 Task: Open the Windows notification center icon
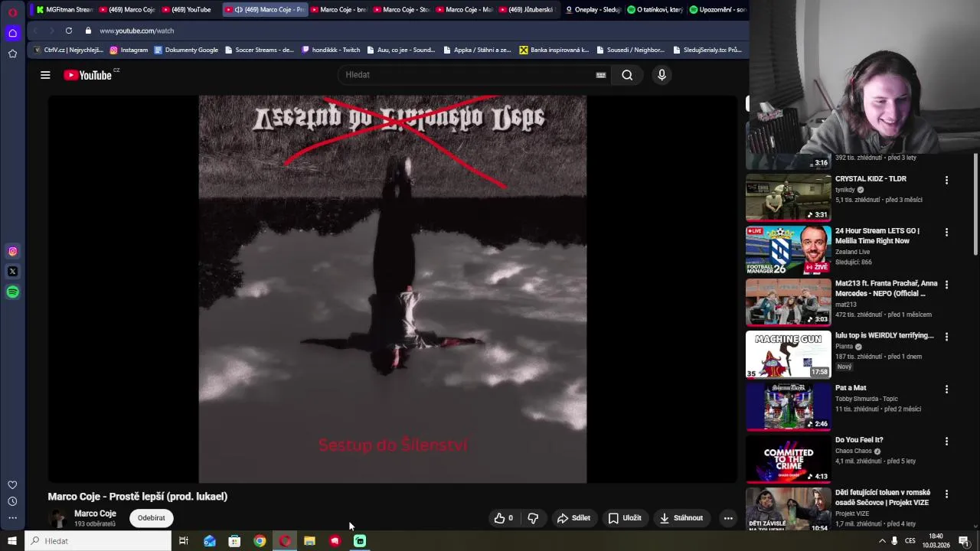(964, 541)
